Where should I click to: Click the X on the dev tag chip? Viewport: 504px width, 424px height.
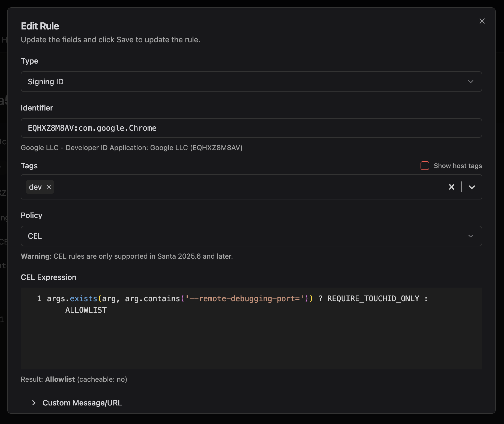click(x=49, y=187)
